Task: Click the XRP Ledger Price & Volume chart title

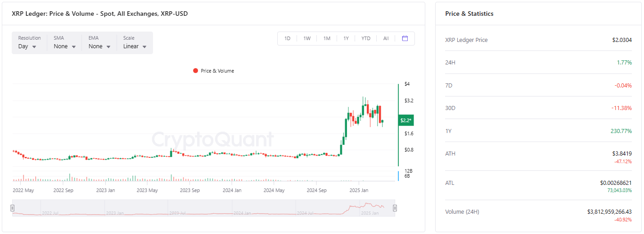Action: point(100,14)
